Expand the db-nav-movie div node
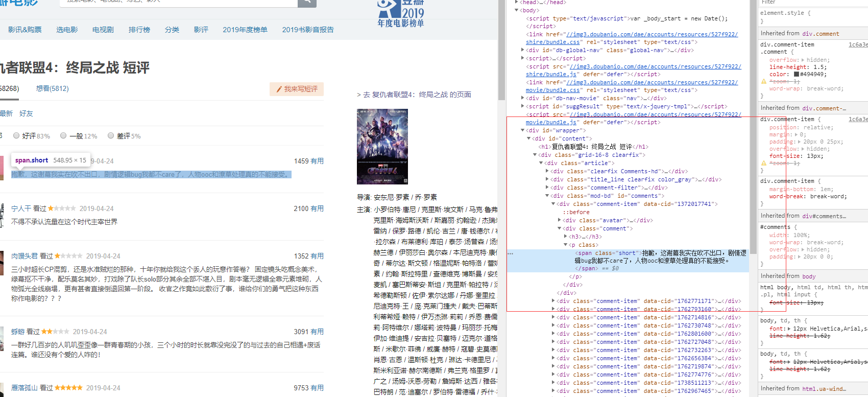868x397 pixels. (522, 98)
